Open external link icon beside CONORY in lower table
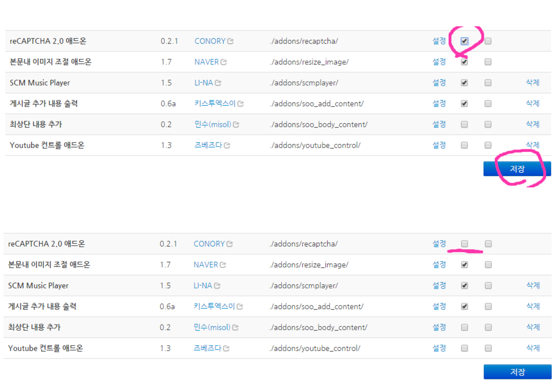557x392 pixels. click(230, 244)
